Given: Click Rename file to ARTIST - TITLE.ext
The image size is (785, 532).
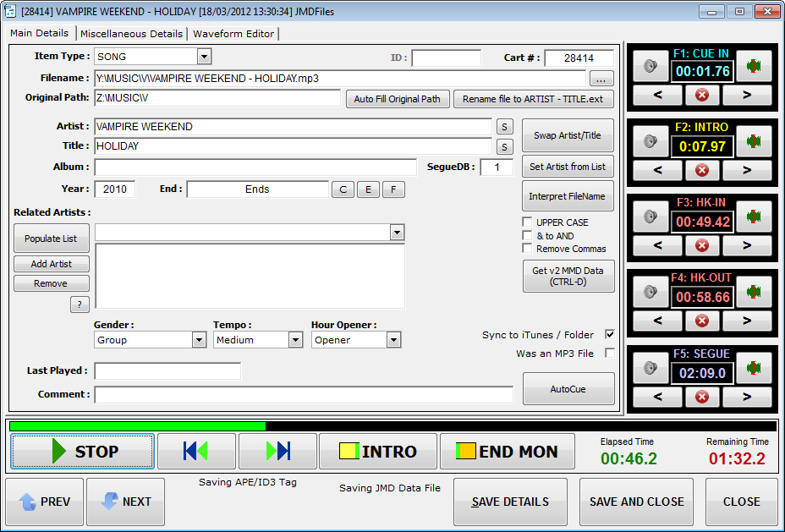Looking at the screenshot, I should pos(533,99).
